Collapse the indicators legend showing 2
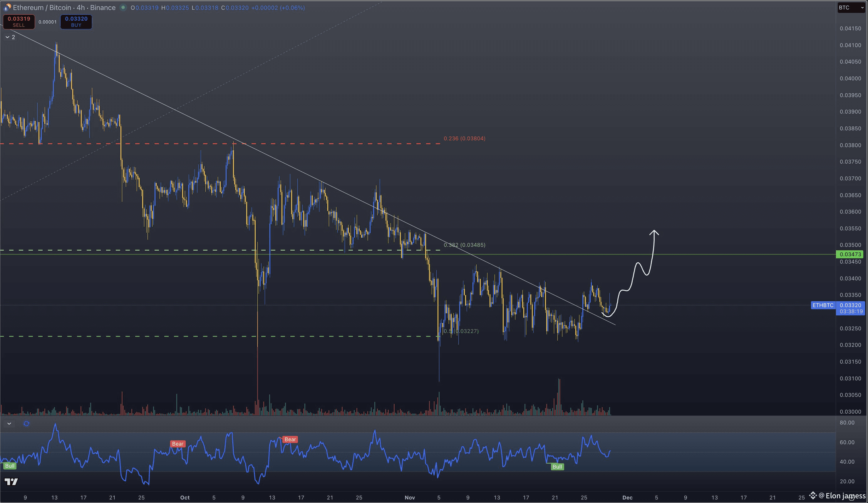 pos(10,37)
